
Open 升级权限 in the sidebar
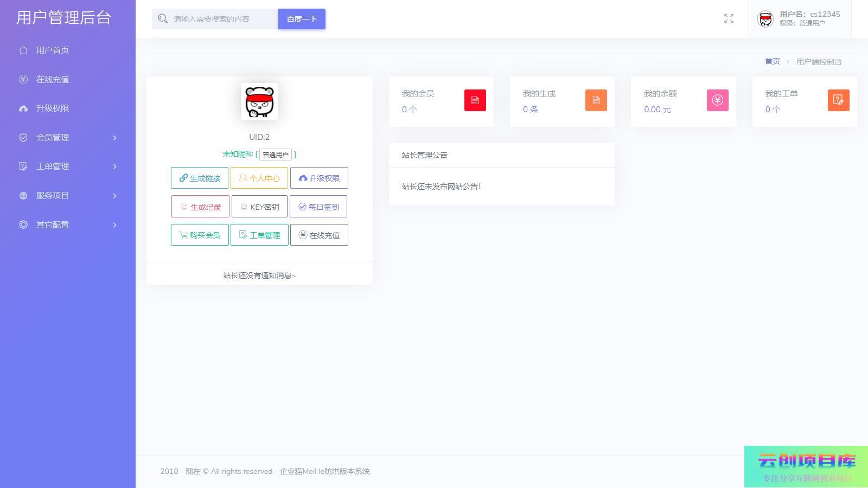52,108
